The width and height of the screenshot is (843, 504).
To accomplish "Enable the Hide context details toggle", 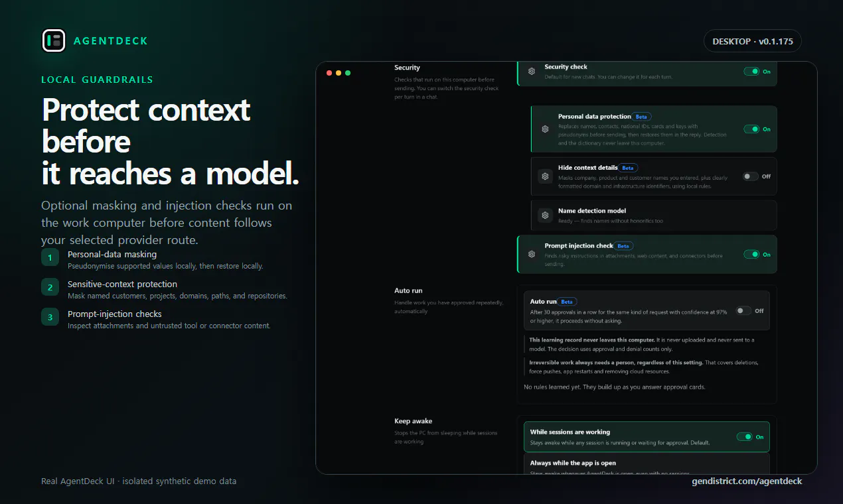I will [750, 176].
